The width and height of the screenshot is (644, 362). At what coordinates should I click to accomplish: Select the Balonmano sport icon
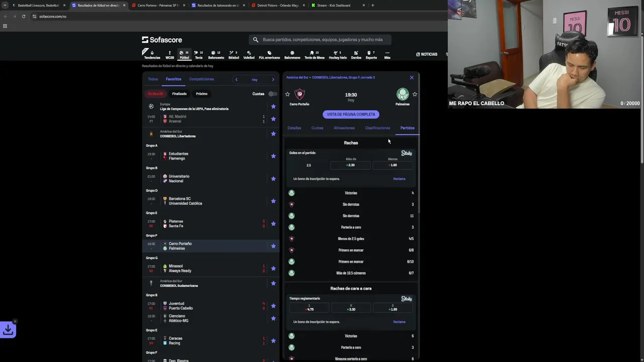click(292, 55)
